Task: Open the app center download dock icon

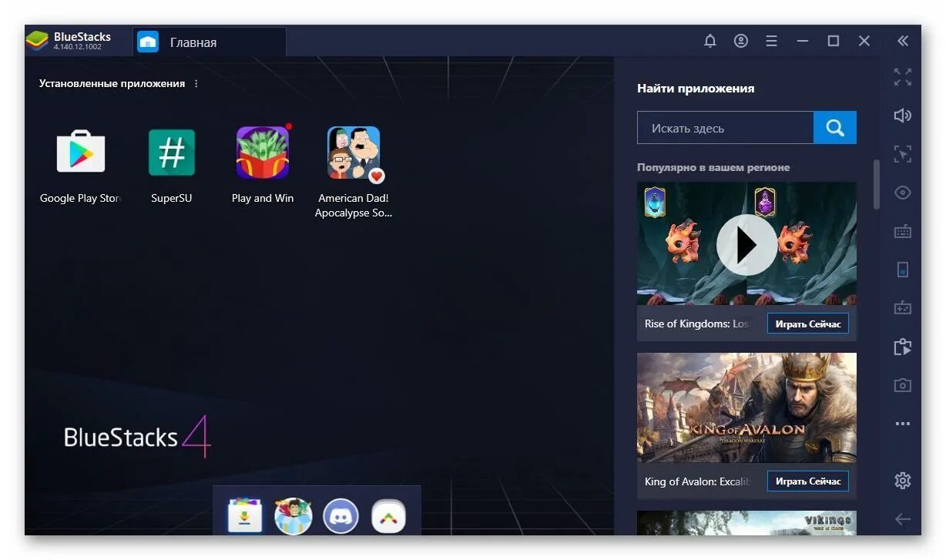Action: click(x=244, y=515)
